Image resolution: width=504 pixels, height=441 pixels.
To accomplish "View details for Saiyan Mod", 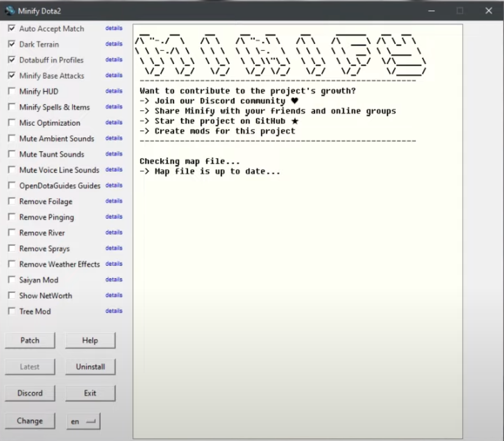I will pos(114,279).
